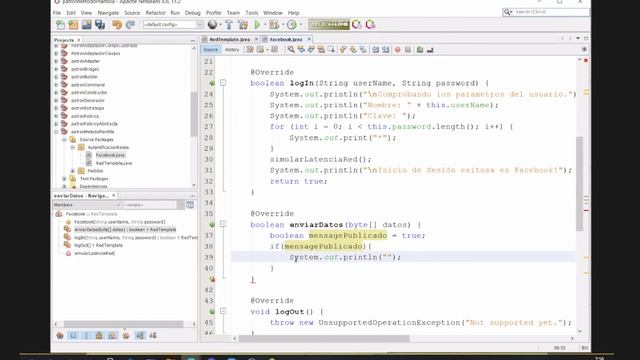The image size is (640, 360).
Task: Click the Uncomment lines icon in editor toolbar
Action: point(430,49)
